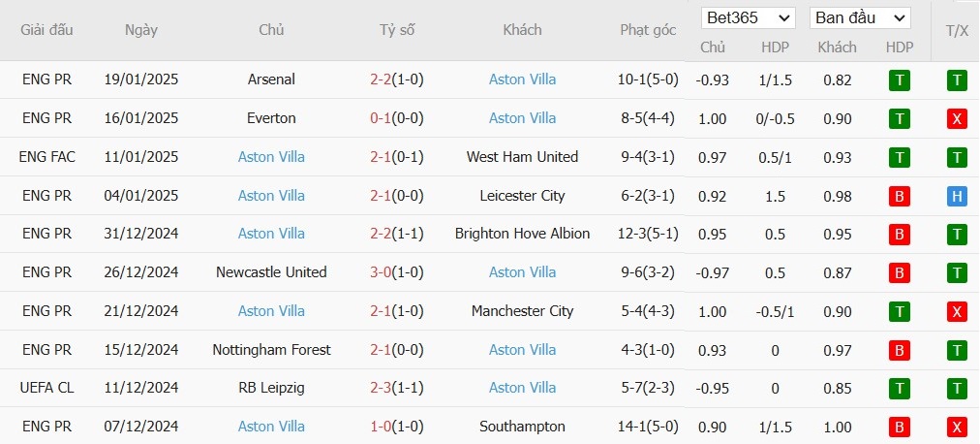The width and height of the screenshot is (980, 444).
Task: Click red B HDP badge in Leicester City row
Action: (900, 197)
